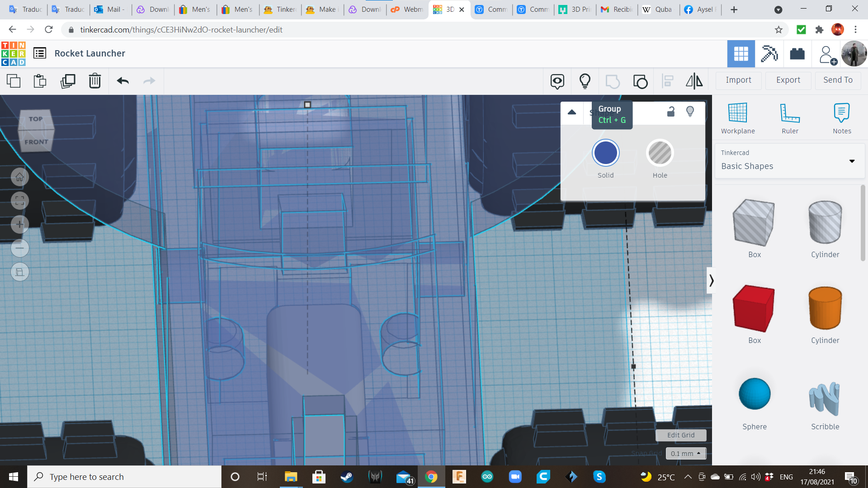Click the Mirror tool icon
The width and height of the screenshot is (868, 488).
(694, 81)
